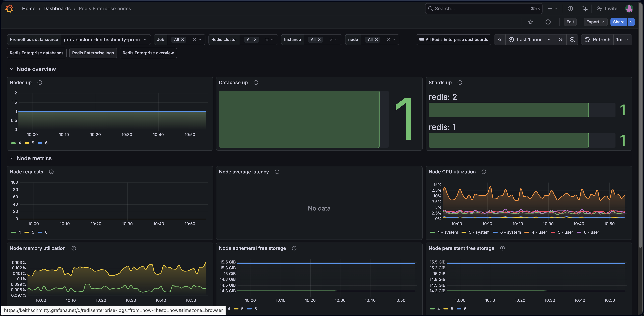The height and width of the screenshot is (316, 644).
Task: Open the user avatar profile
Action: [629, 9]
